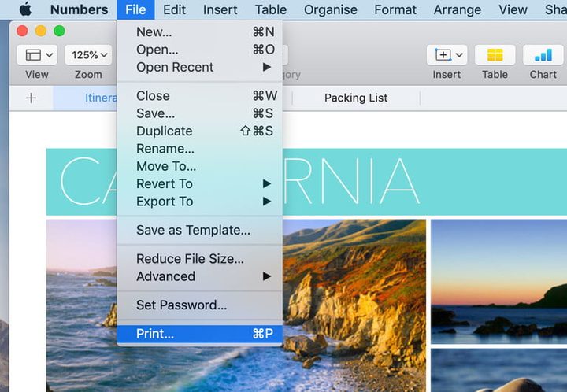The height and width of the screenshot is (392, 567).
Task: Choose Save as Template… menu entry
Action: pos(193,230)
